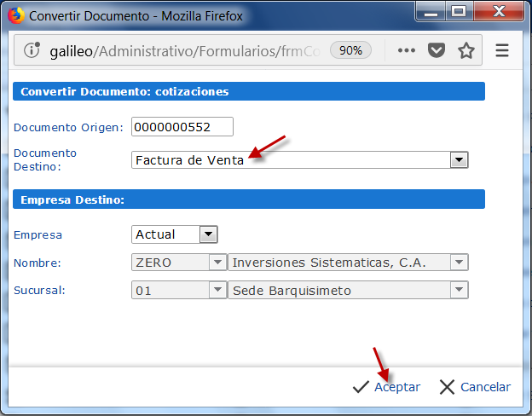The image size is (532, 416).
Task: Click the address bar URL text
Action: [185, 51]
